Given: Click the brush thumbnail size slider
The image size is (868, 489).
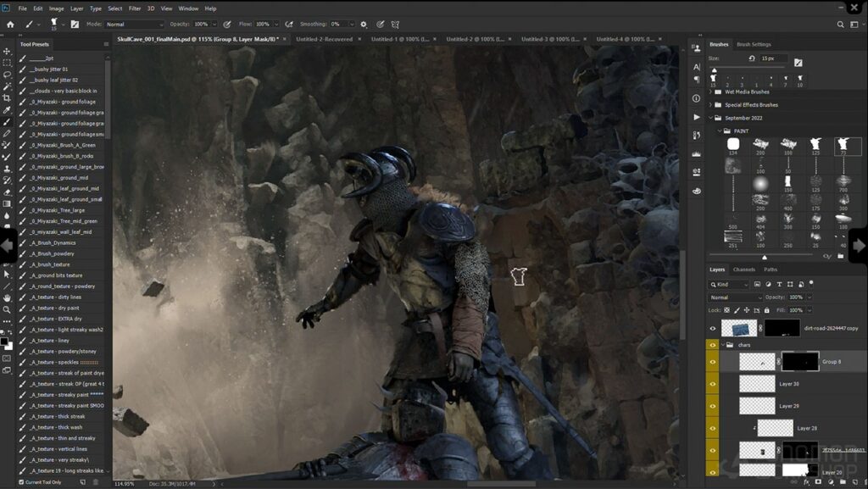Looking at the screenshot, I should click(x=765, y=258).
